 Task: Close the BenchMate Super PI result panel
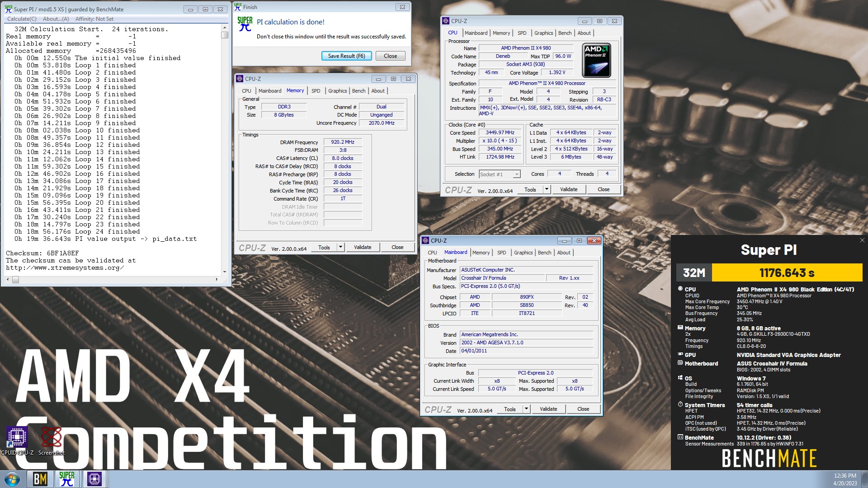862,240
